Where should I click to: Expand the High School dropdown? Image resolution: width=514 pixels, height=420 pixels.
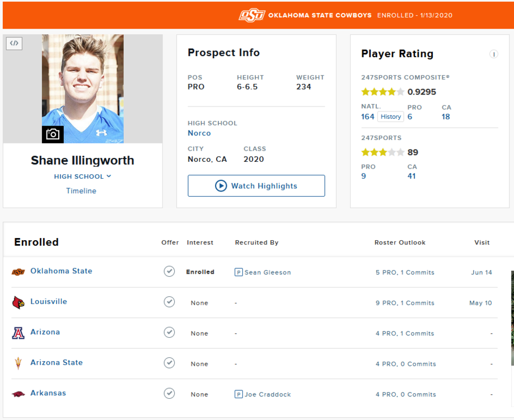tap(82, 176)
